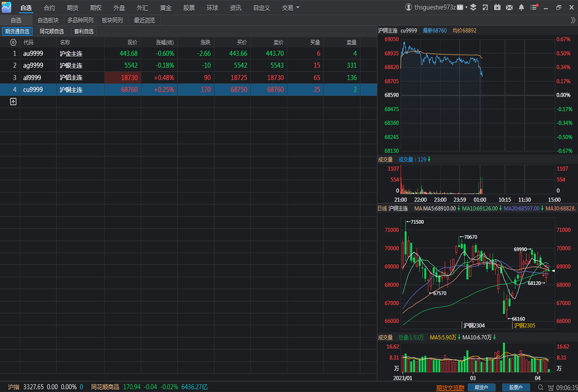Click the pop-out window icon
This screenshot has height=392, width=578.
pyautogui.click(x=486, y=7)
